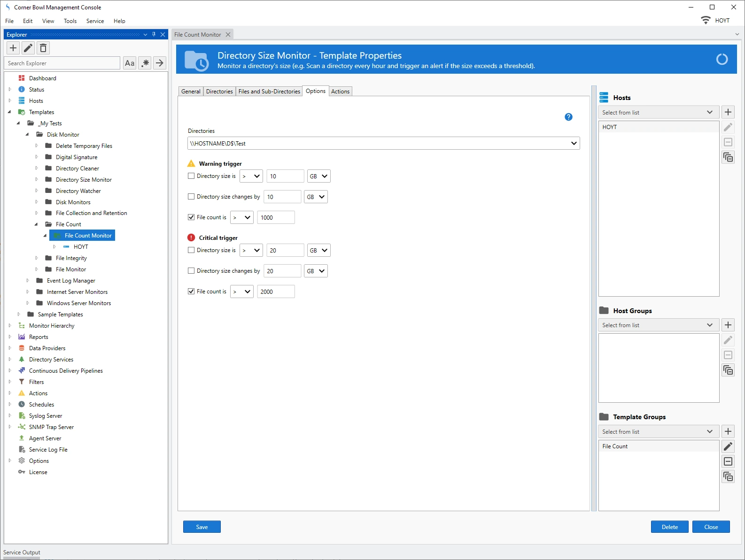Click the Save button
745x560 pixels.
click(x=202, y=527)
